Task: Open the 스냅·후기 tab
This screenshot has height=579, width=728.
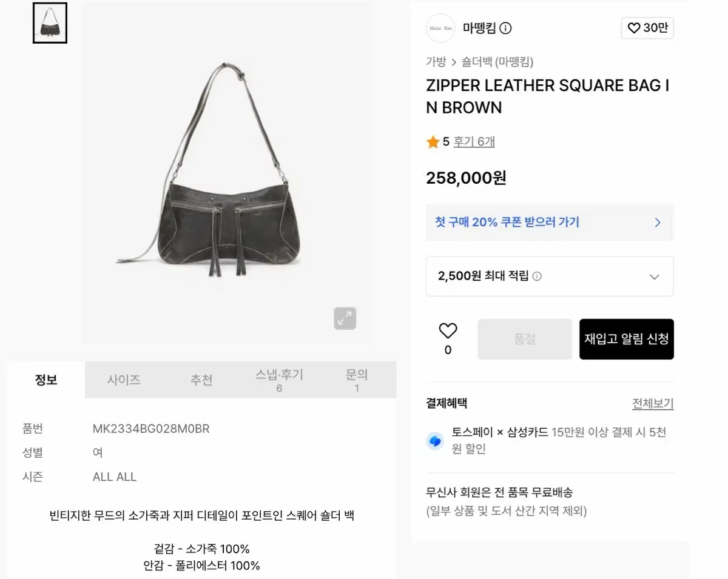Action: (x=279, y=380)
